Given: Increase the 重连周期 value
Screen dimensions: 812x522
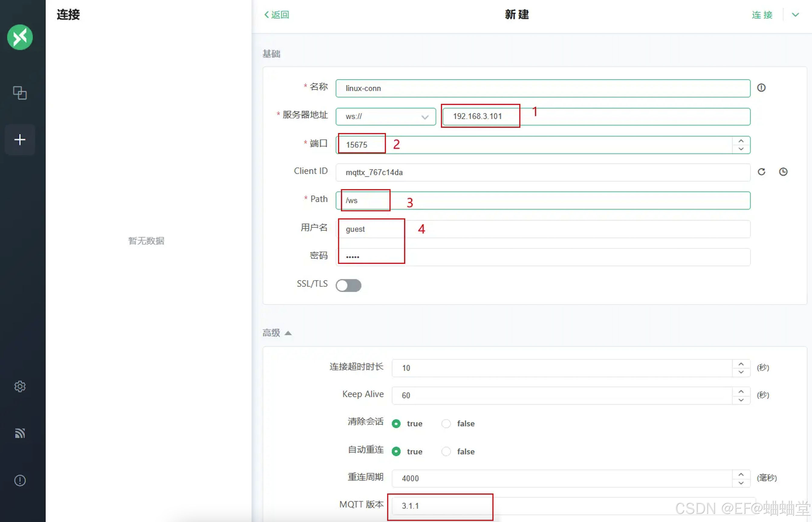Looking at the screenshot, I should [x=741, y=475].
